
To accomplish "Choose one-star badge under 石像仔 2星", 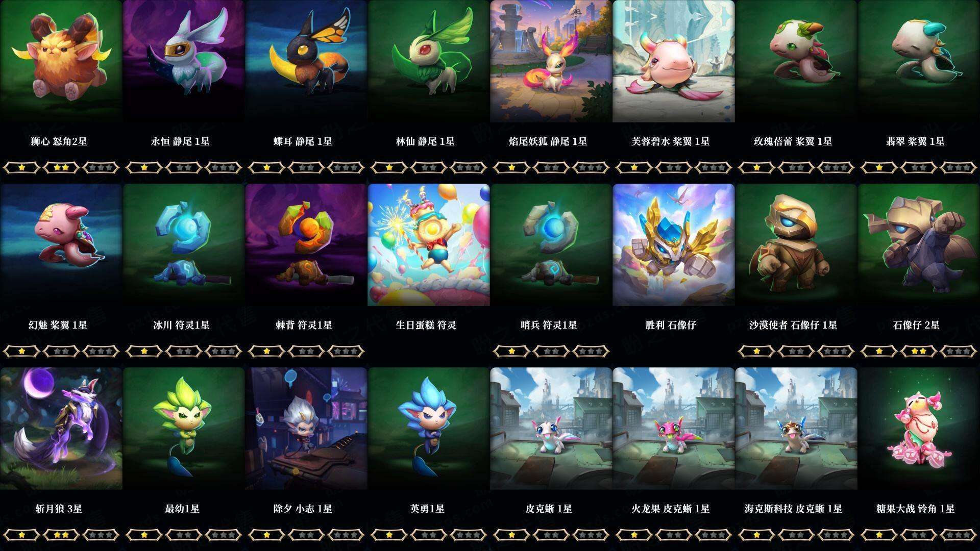I will tap(879, 351).
